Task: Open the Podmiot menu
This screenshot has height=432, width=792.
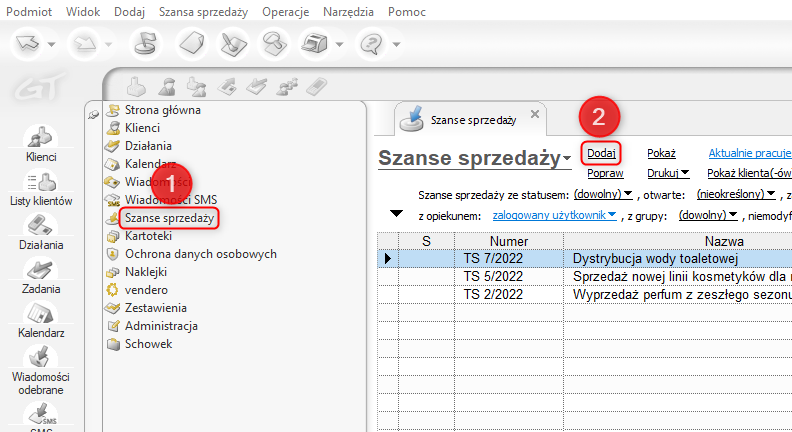Action: [29, 12]
